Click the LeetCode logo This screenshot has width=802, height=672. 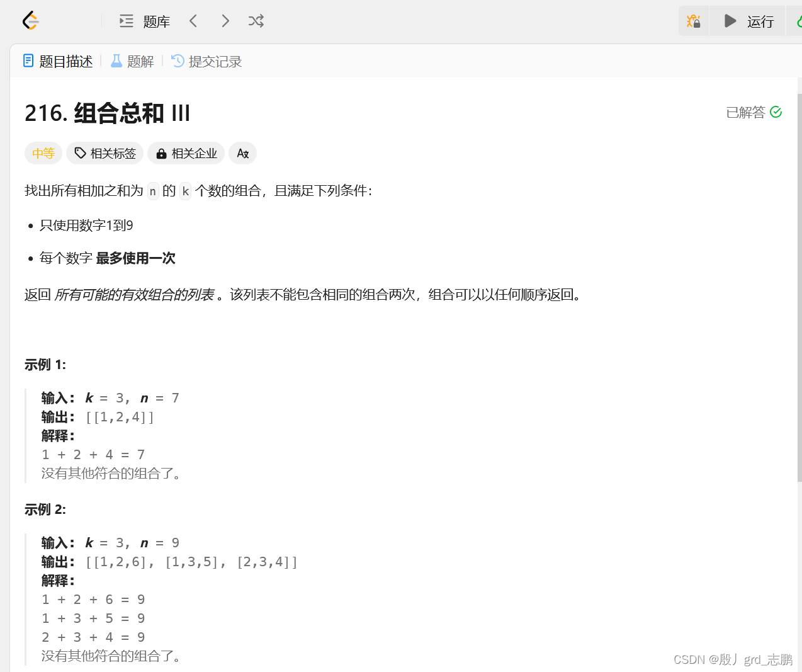tap(30, 20)
